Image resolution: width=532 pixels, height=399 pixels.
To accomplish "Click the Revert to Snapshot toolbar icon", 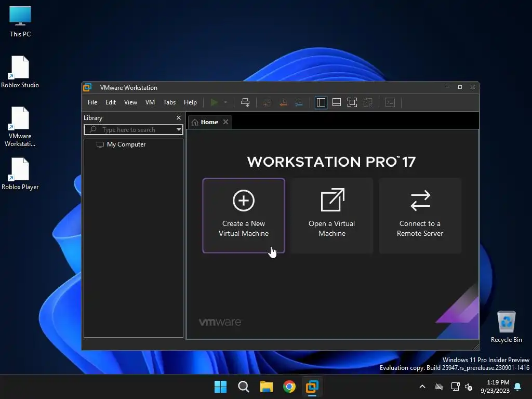I will (x=283, y=102).
